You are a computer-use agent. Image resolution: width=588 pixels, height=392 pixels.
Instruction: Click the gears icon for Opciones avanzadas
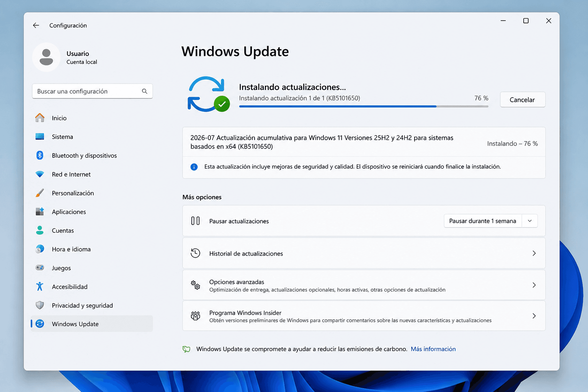coord(195,285)
